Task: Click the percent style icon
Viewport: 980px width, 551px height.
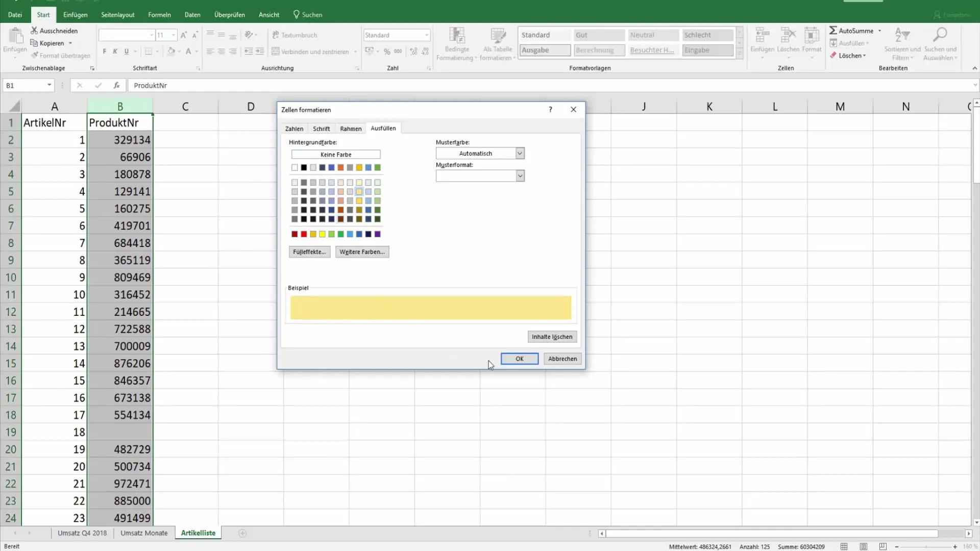Action: 387,52
